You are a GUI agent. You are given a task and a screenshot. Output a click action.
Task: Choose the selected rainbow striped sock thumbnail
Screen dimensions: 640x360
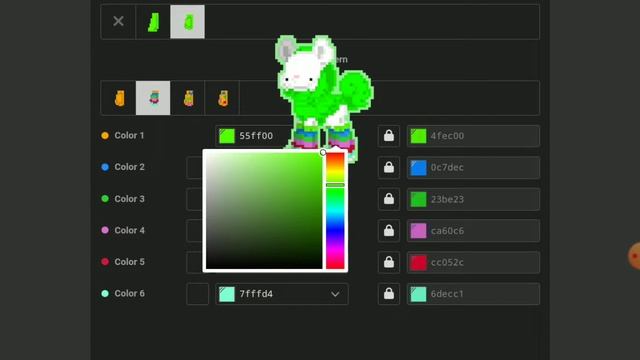click(153, 98)
